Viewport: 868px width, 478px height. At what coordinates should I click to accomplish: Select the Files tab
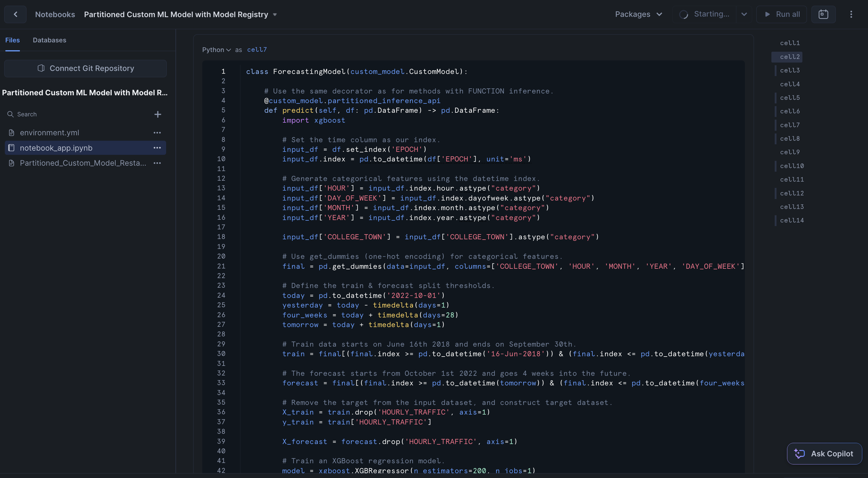[x=12, y=40]
